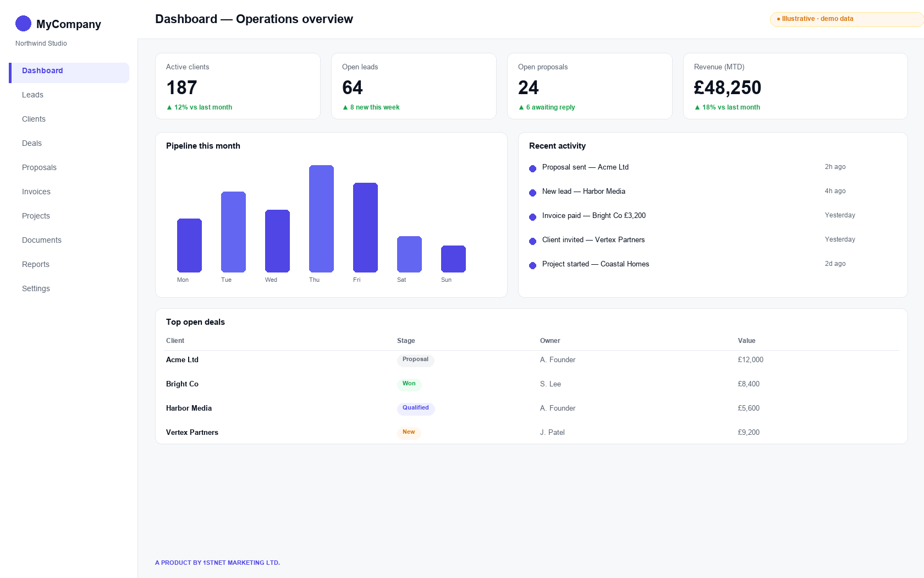
Task: Click the Owner column header
Action: pyautogui.click(x=550, y=341)
